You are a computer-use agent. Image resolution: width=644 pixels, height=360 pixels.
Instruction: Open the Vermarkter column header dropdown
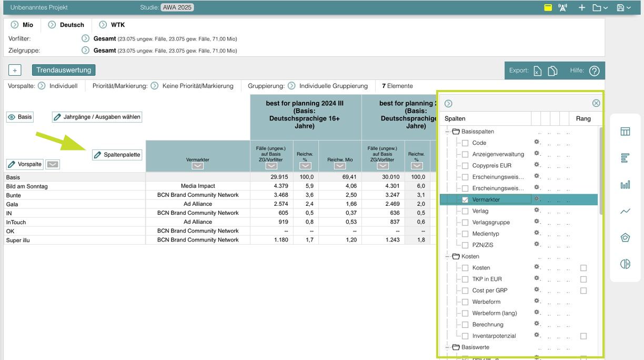point(197,166)
